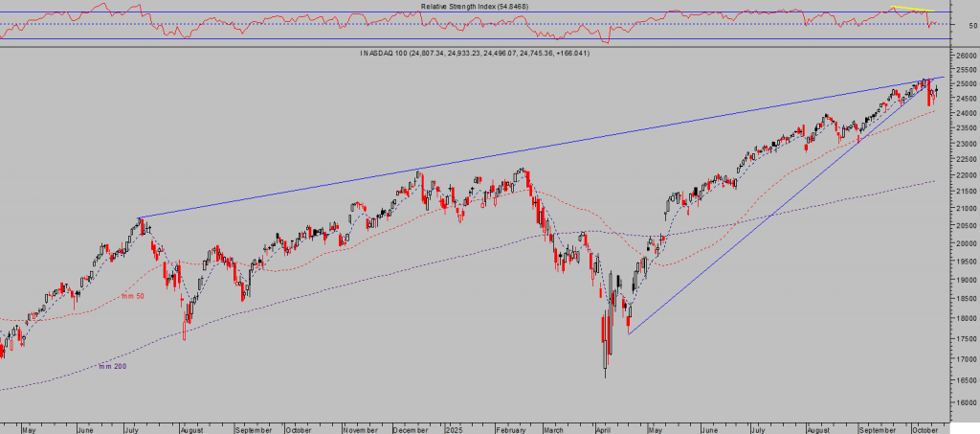Click the 20000 price axis label
Image resolution: width=980 pixels, height=434 pixels.
tap(964, 243)
